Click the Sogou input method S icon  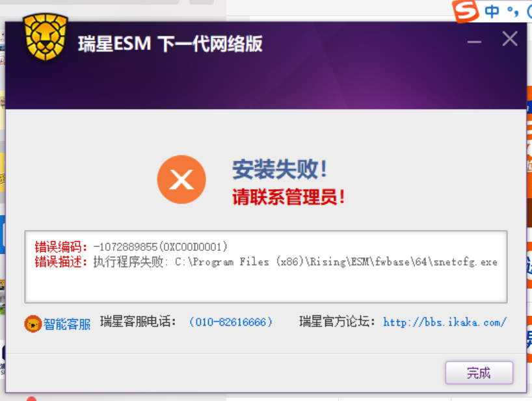pos(466,11)
